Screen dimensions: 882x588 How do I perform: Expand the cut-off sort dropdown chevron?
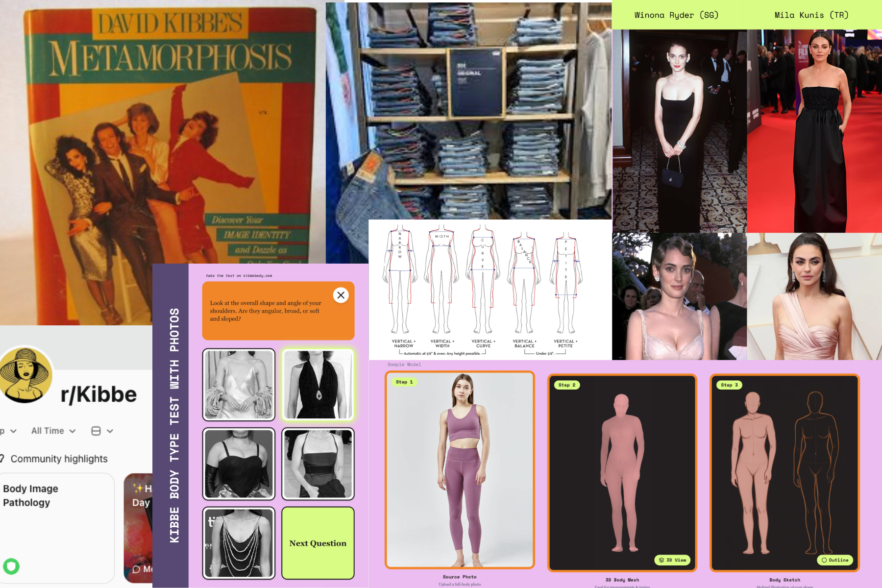[13, 431]
